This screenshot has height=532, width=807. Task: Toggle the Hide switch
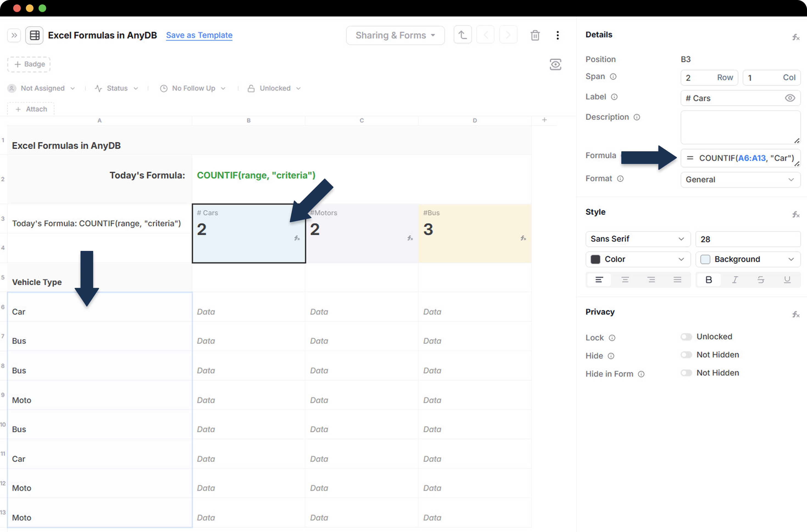[x=686, y=355]
